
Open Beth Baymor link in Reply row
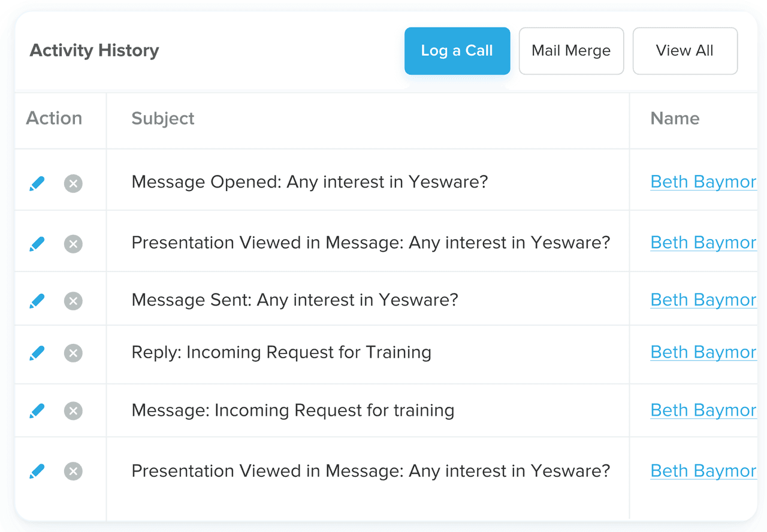tap(703, 352)
